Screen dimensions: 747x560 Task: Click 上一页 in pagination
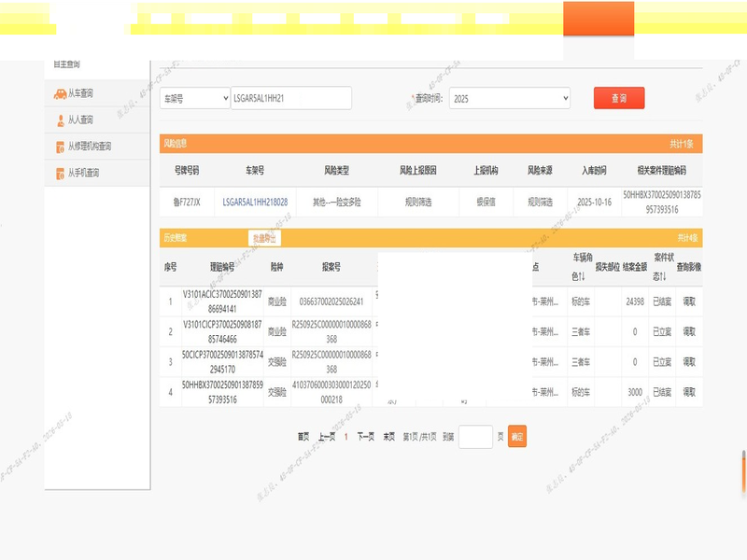click(x=326, y=437)
